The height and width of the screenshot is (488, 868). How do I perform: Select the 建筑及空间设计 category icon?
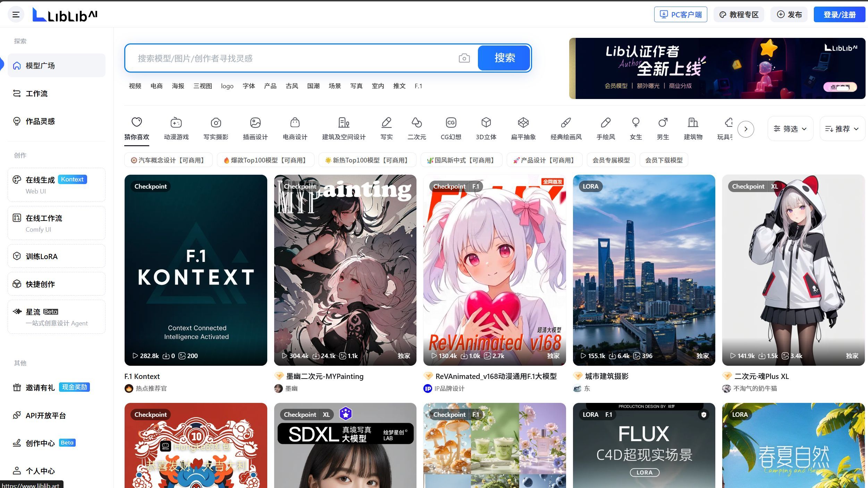pos(344,123)
